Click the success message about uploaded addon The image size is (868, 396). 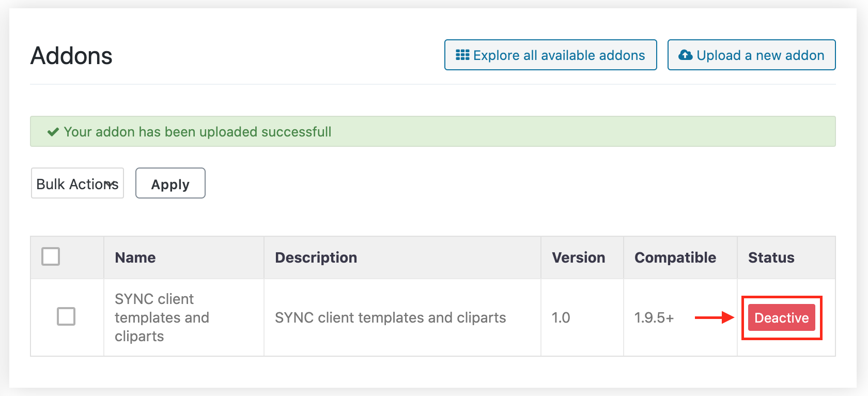coord(433,131)
